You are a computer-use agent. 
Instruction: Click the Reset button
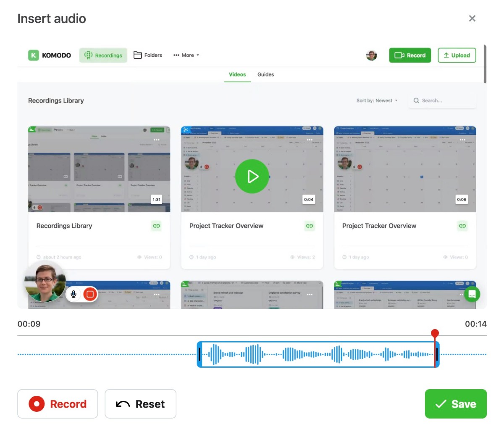(x=140, y=404)
